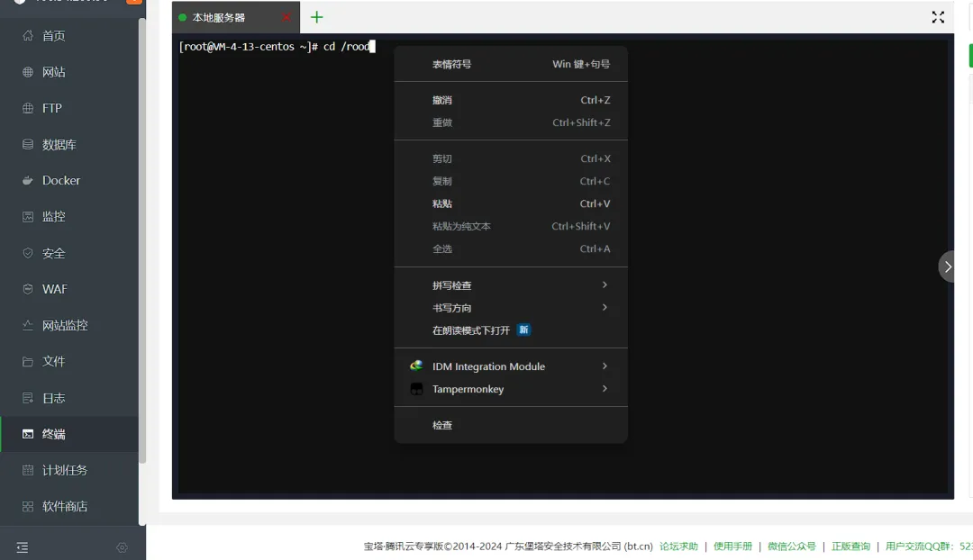This screenshot has height=560, width=973.
Task: Add a new terminal tab with plus icon
Action: 316,17
